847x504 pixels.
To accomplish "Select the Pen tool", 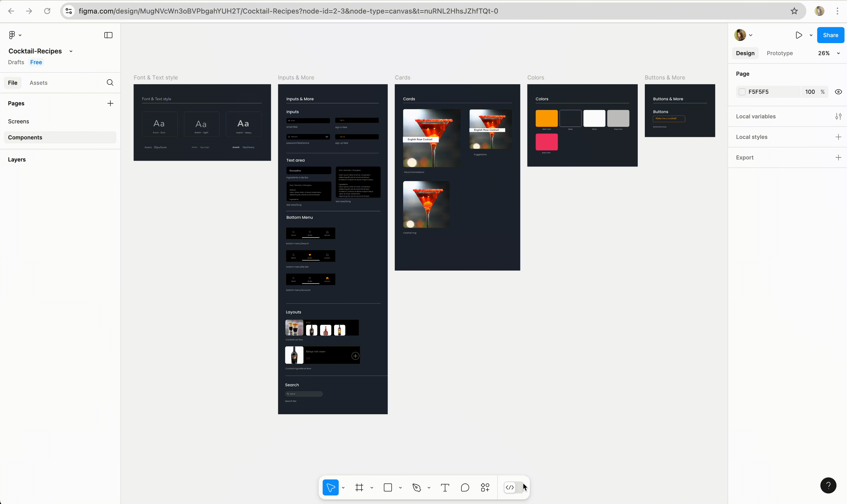I will 416,488.
